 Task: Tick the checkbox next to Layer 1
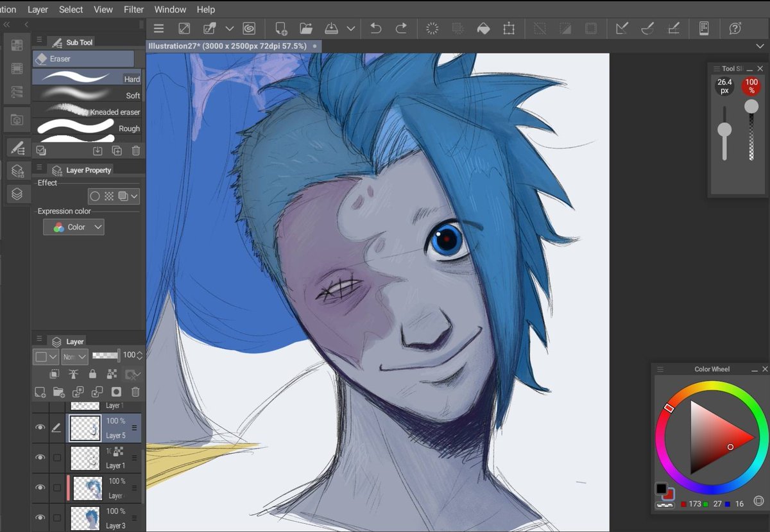[57, 458]
